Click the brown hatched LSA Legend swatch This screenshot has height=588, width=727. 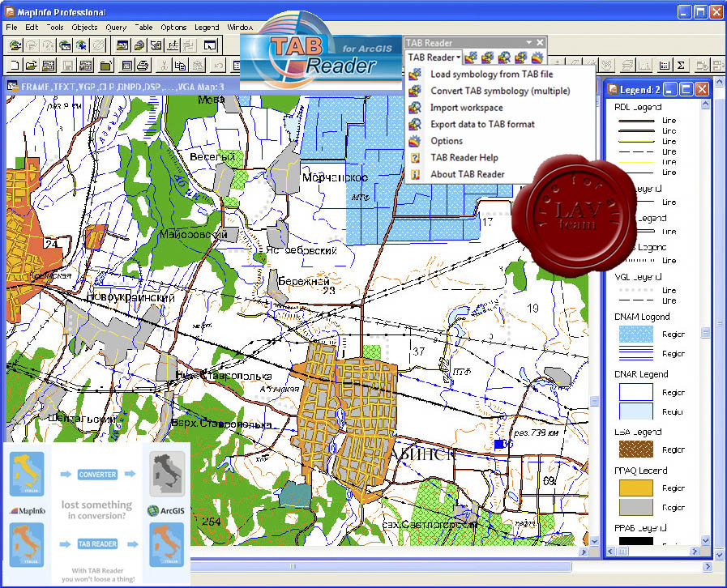click(636, 450)
